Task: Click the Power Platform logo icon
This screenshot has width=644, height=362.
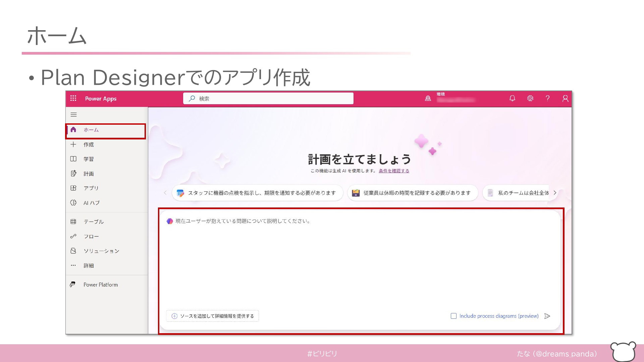Action: 72,285
